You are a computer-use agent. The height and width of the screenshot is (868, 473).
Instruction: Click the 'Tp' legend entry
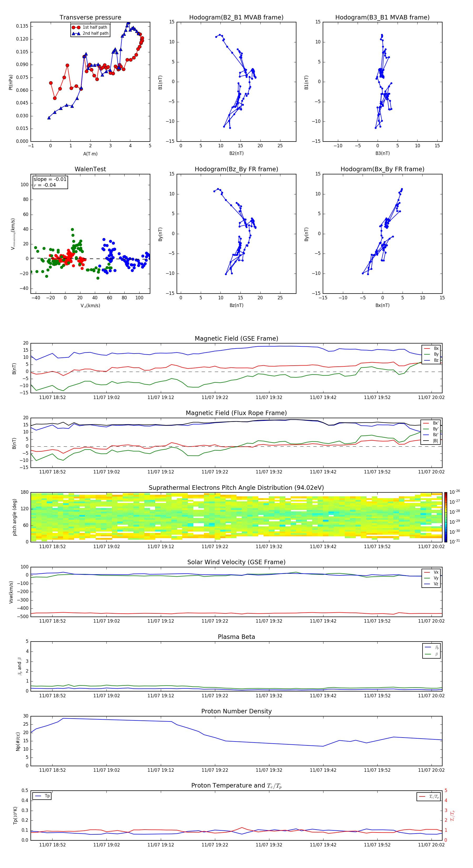pos(42,796)
